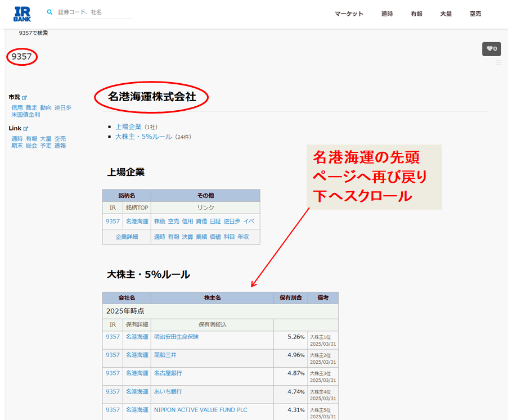Image resolution: width=508 pixels, height=420 pixels.
Task: Open 総会 link in the sidebar
Action: click(32, 146)
